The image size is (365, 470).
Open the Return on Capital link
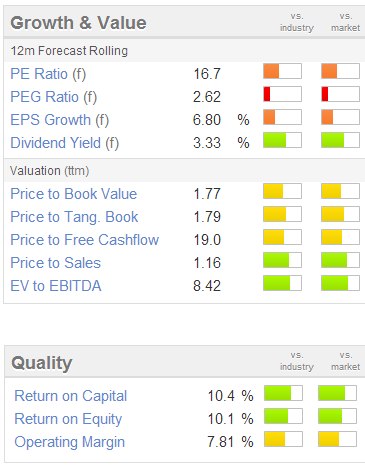point(71,396)
